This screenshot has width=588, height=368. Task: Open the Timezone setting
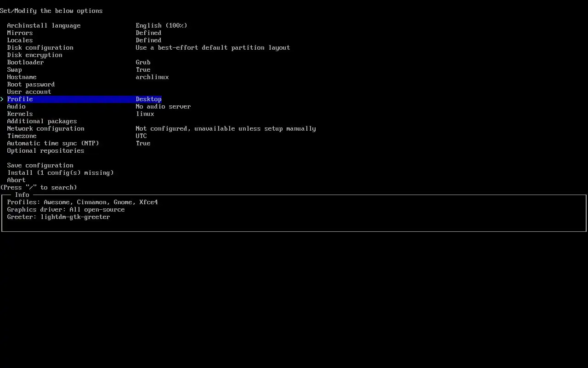point(22,136)
